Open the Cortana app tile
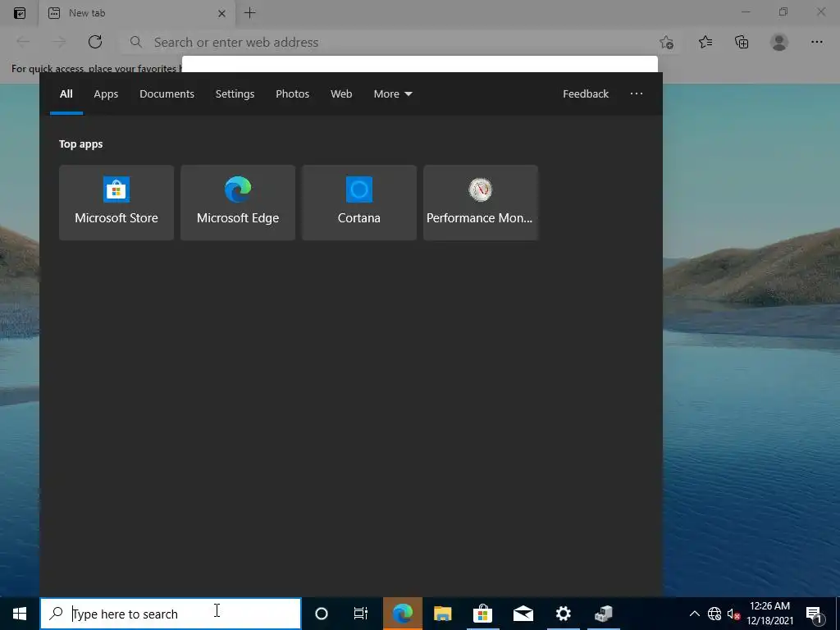Viewport: 840px width, 630px height. point(359,203)
